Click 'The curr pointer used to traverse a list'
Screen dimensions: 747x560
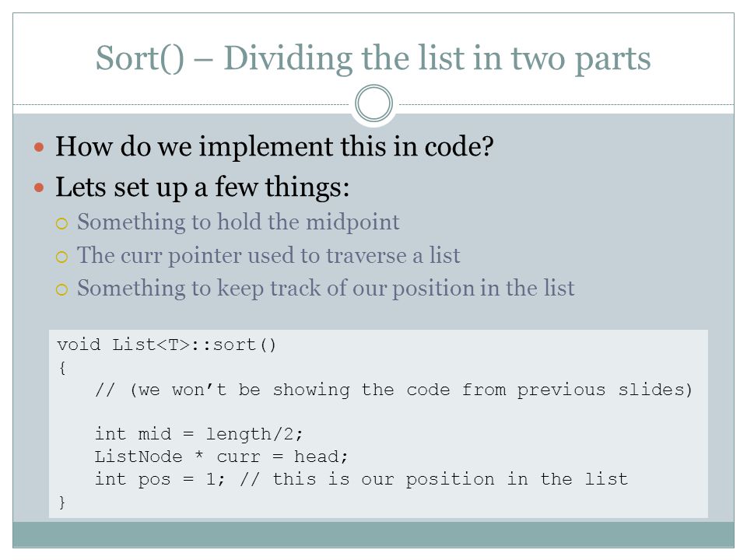[268, 255]
